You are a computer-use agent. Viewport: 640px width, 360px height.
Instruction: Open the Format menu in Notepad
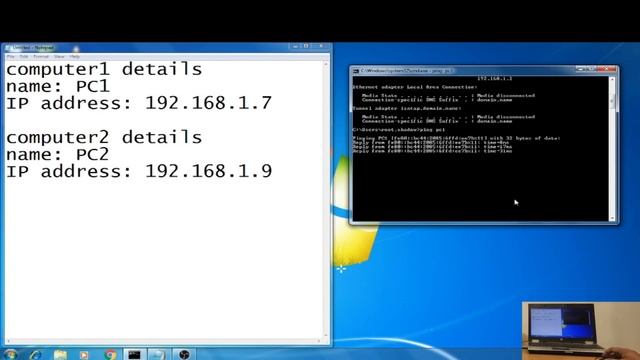[x=41, y=56]
